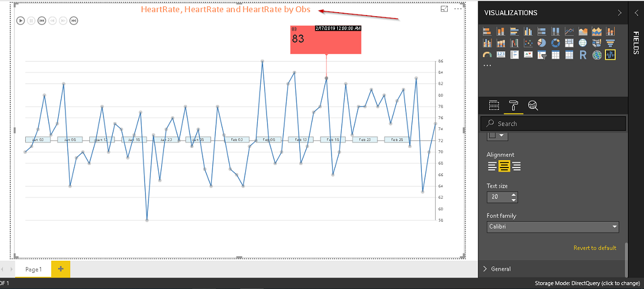Screen dimensions: 644x289
Task: Pick the gauge visualization icon
Action: click(487, 55)
